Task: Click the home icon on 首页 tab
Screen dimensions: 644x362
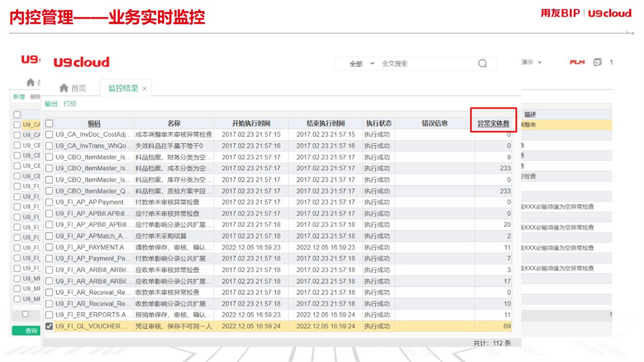Action: [64, 88]
